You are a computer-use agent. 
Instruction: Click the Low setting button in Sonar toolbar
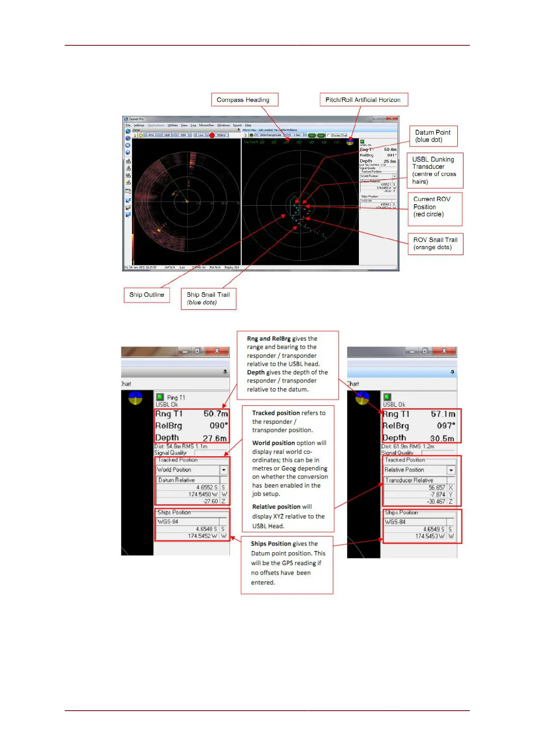[x=201, y=135]
